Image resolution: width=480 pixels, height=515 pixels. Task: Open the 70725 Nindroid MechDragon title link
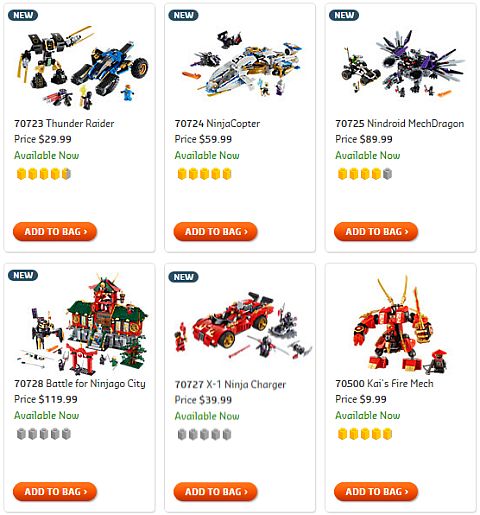point(399,124)
